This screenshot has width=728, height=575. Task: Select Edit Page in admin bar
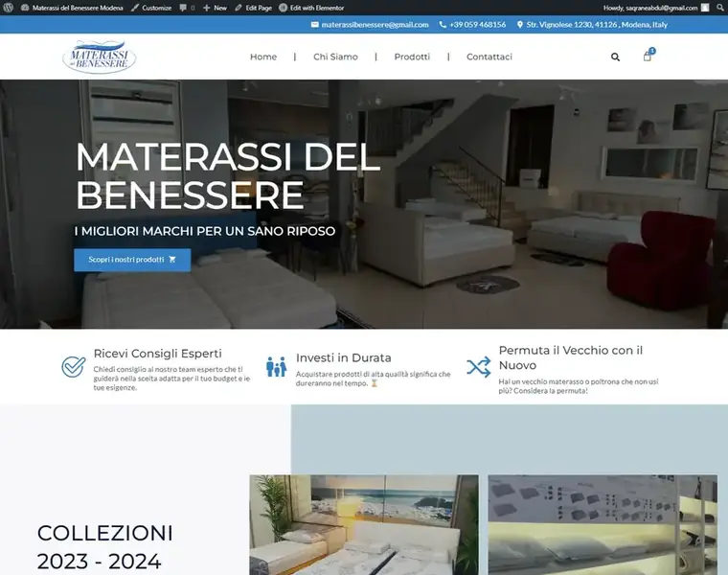(253, 8)
